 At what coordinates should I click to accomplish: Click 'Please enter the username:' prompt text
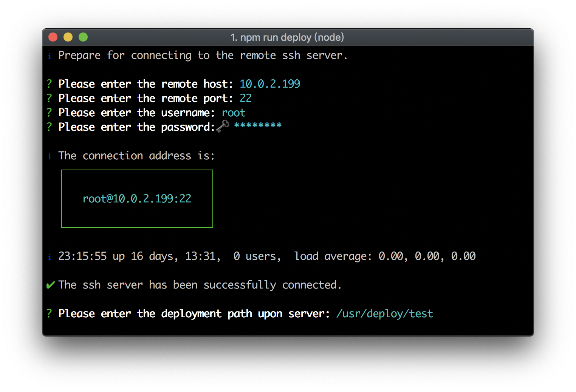[136, 113]
